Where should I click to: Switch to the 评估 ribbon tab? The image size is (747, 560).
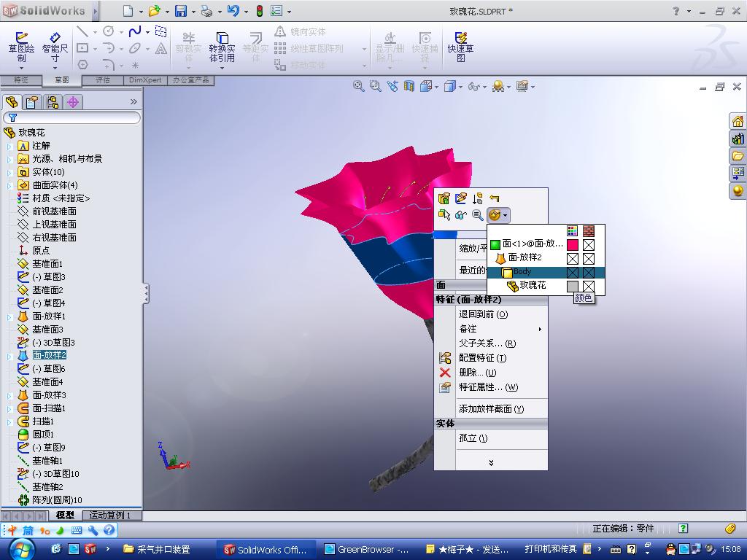102,80
